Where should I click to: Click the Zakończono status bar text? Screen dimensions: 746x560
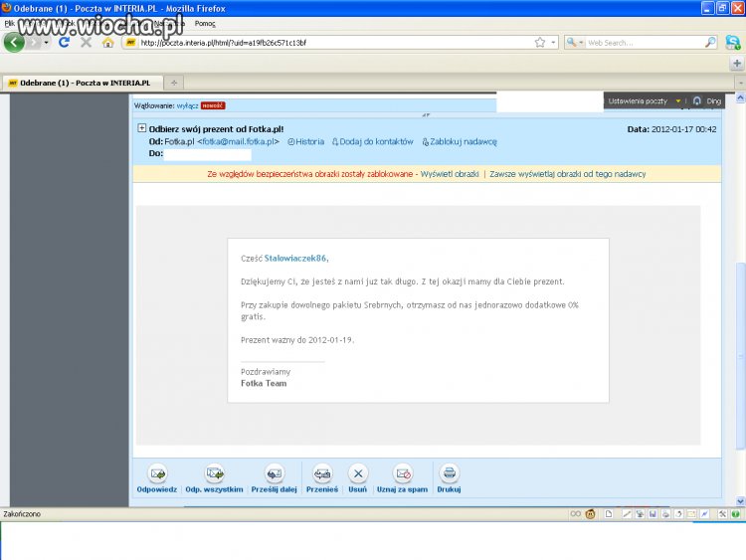click(22, 514)
